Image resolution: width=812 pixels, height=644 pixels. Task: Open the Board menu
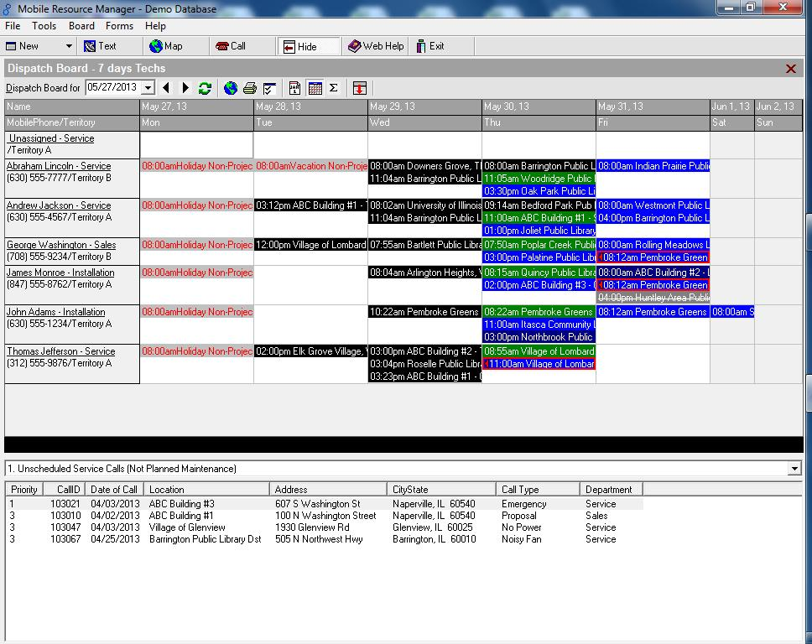(x=81, y=26)
